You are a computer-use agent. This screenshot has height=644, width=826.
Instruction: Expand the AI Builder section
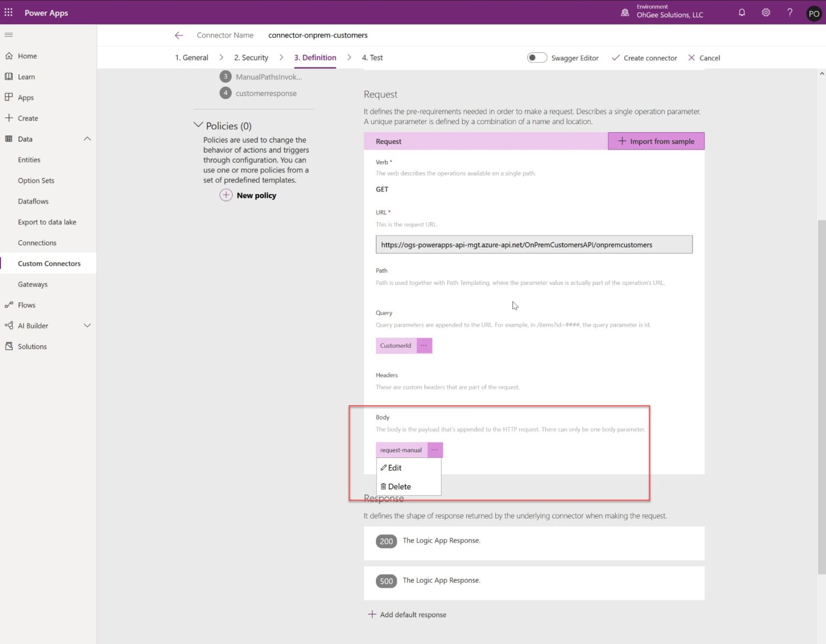pos(87,325)
